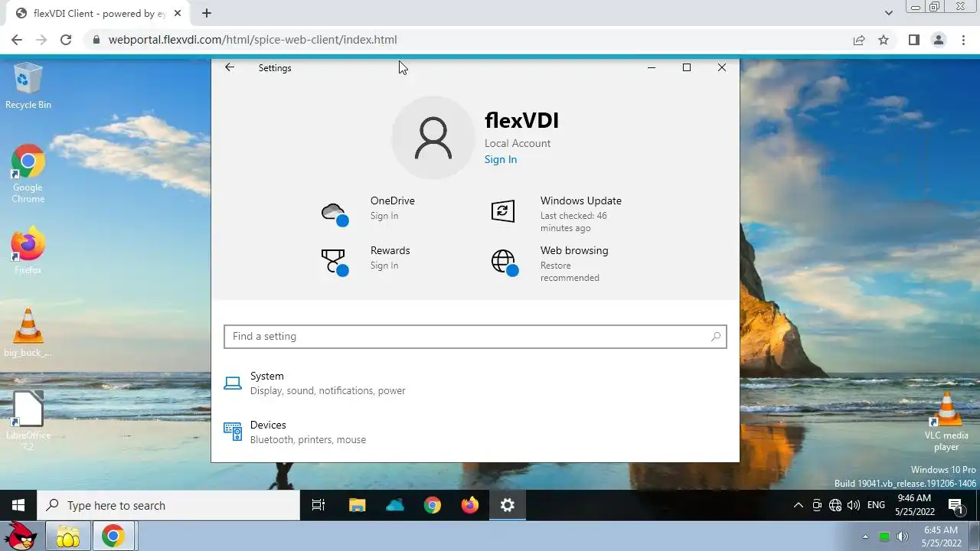
Task: Select the big_buck VLC file icon
Action: tap(28, 333)
